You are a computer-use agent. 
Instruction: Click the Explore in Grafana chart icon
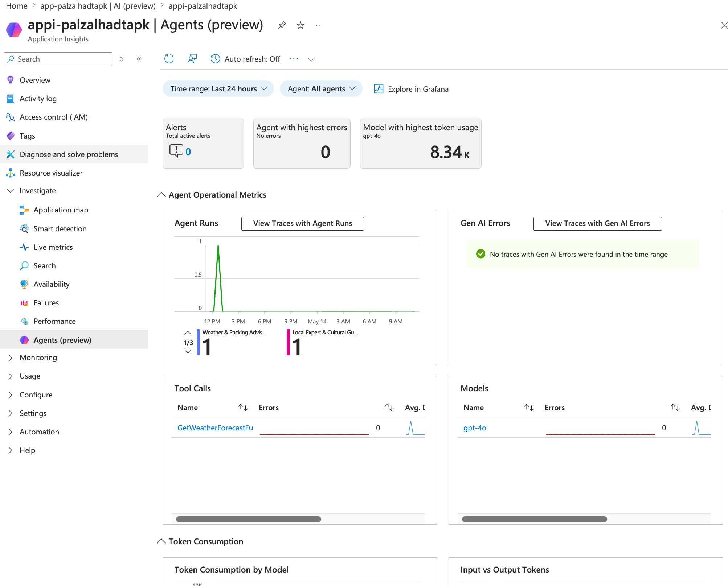point(379,89)
